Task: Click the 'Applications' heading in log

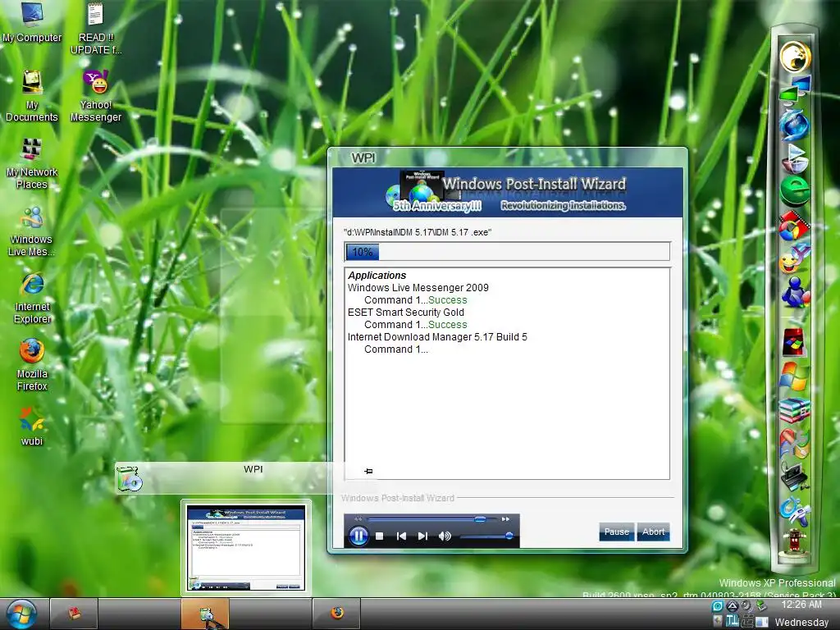Action: [377, 276]
